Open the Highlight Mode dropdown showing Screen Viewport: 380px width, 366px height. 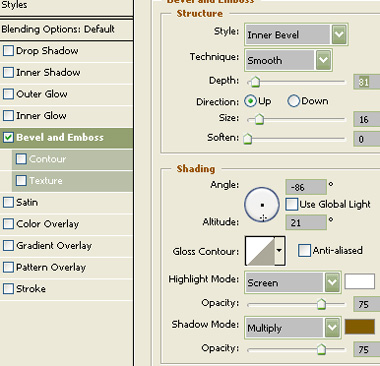[293, 283]
